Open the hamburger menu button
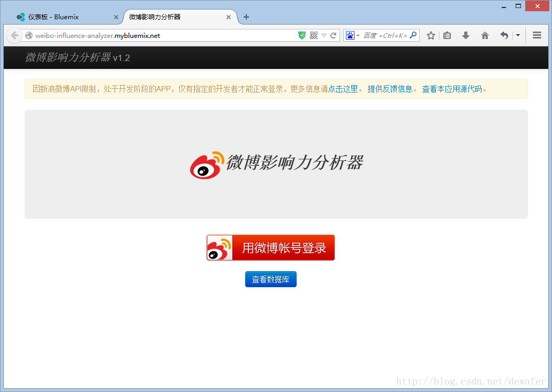The height and width of the screenshot is (392, 552). (537, 35)
